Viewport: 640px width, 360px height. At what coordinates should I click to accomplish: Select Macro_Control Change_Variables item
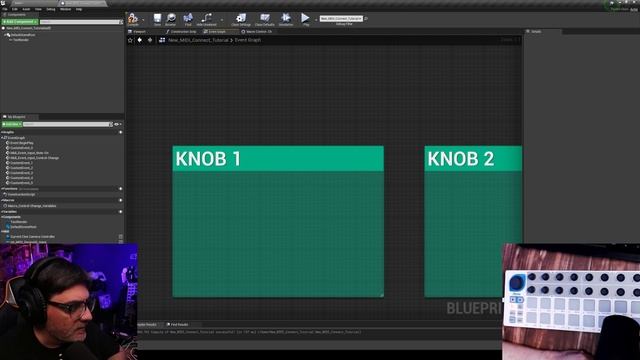pos(32,206)
